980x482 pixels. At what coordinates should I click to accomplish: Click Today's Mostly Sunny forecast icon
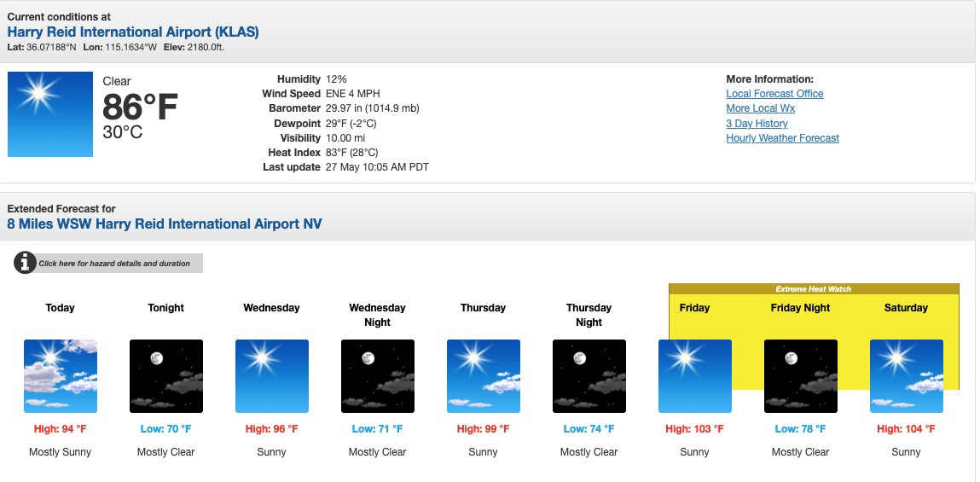click(x=61, y=376)
